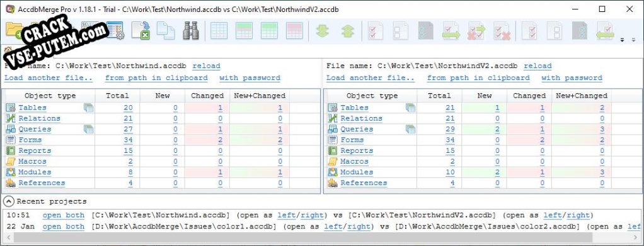Click Queries total 29 in NorthwindV2 panel

(450, 129)
